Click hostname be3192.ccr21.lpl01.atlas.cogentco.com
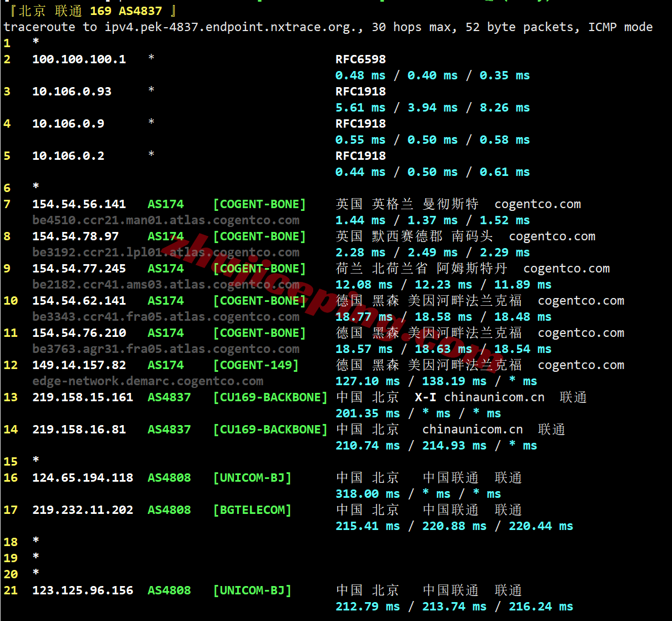Screen dimensions: 672x621 point(166,253)
